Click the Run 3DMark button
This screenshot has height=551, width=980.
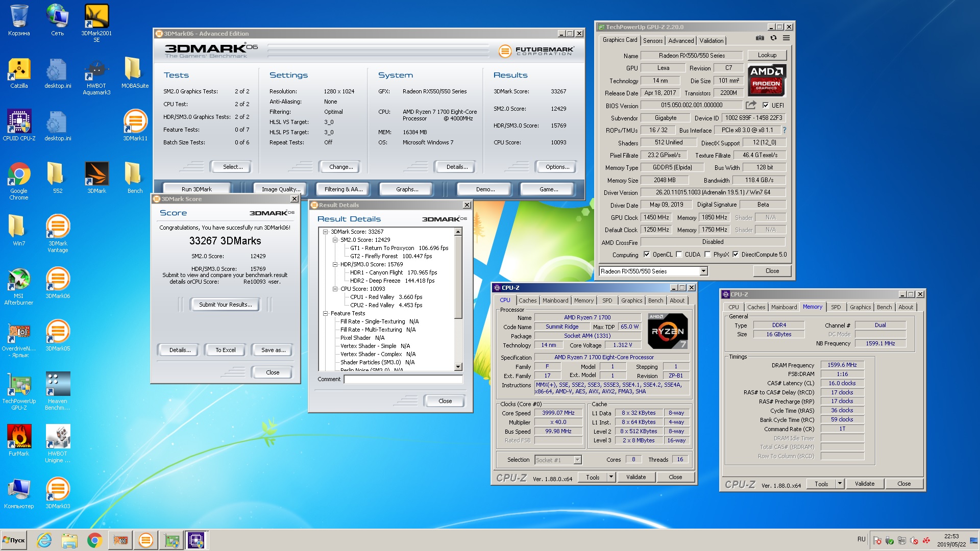tap(197, 189)
